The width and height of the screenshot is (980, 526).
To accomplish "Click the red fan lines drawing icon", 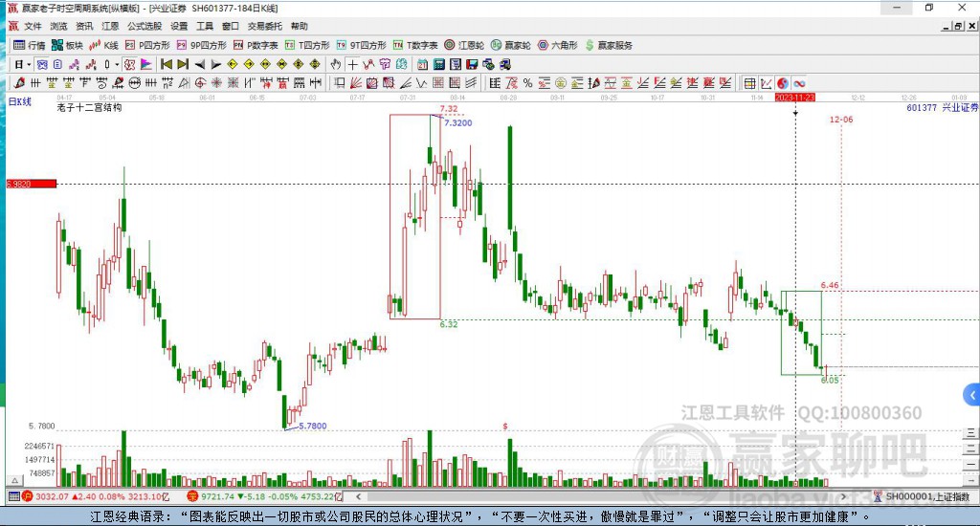I will tap(355, 83).
